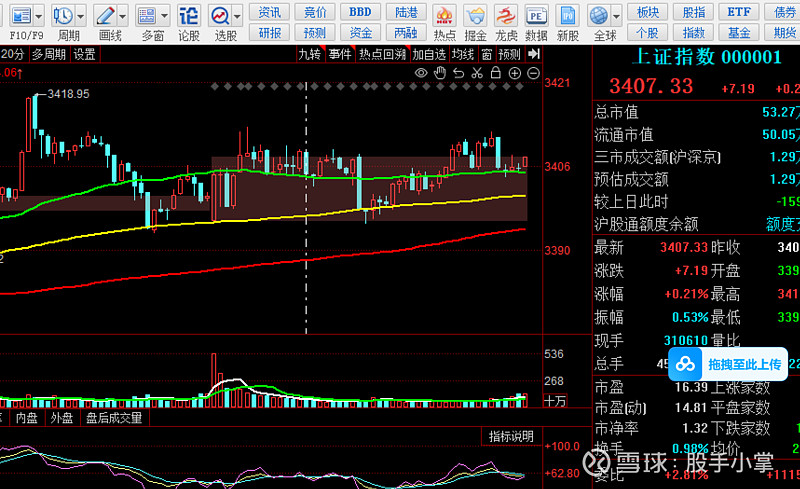
Task: Open the 论股 discussion icon
Action: coord(188,16)
